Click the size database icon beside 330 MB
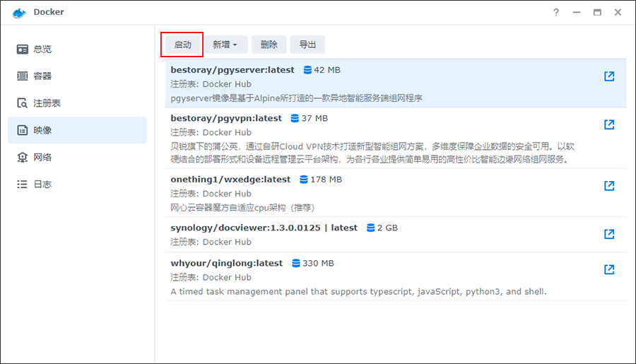 tap(296, 263)
